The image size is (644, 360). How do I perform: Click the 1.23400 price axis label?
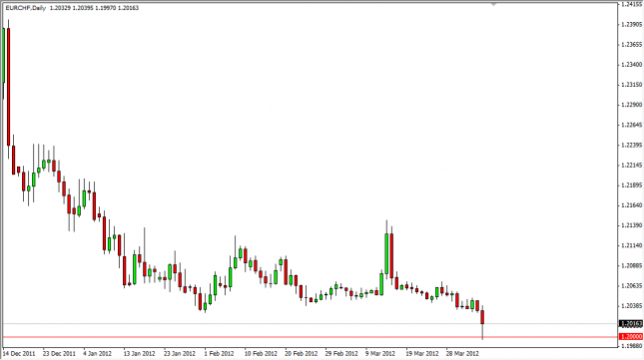coord(632,65)
